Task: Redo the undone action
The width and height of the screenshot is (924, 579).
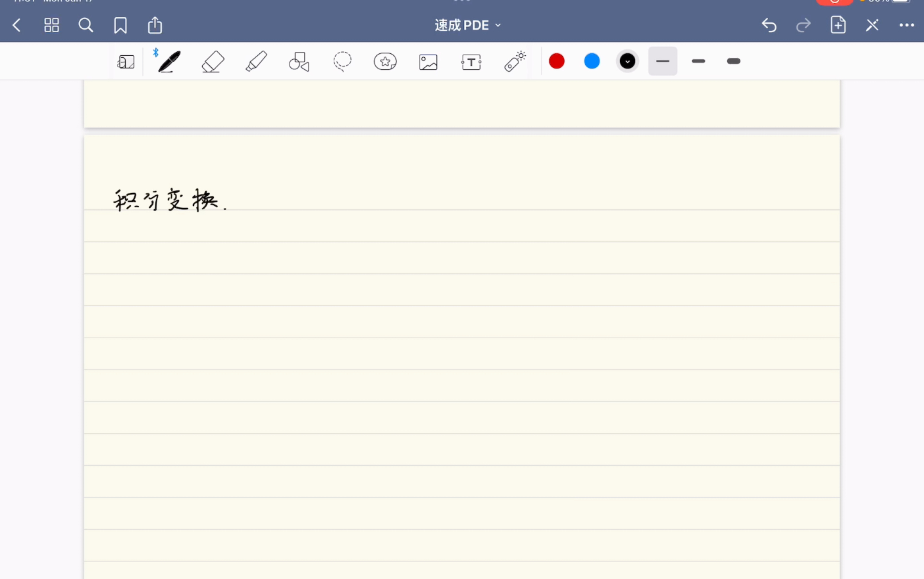Action: click(x=803, y=25)
